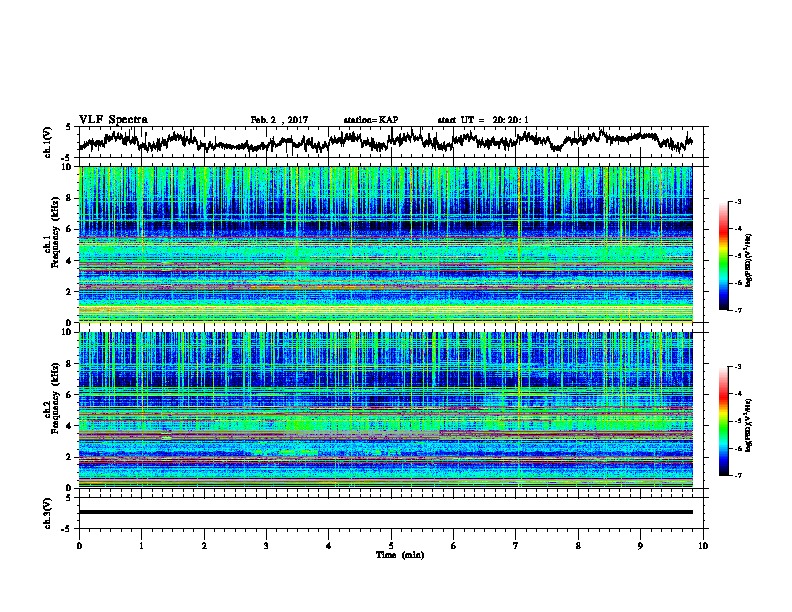The width and height of the screenshot is (792, 612).
Task: Click the bright vertical sferic line near minute 7 in ch.1
Action: 519,244
